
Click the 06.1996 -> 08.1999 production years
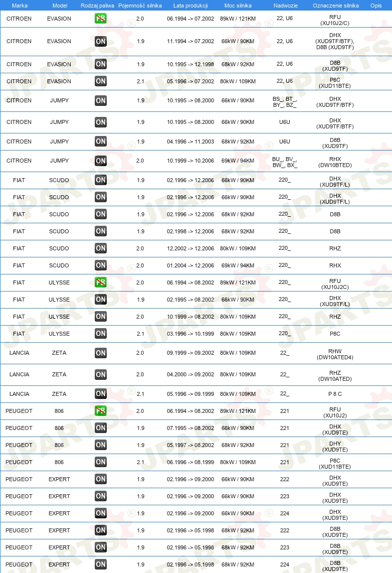tap(190, 462)
